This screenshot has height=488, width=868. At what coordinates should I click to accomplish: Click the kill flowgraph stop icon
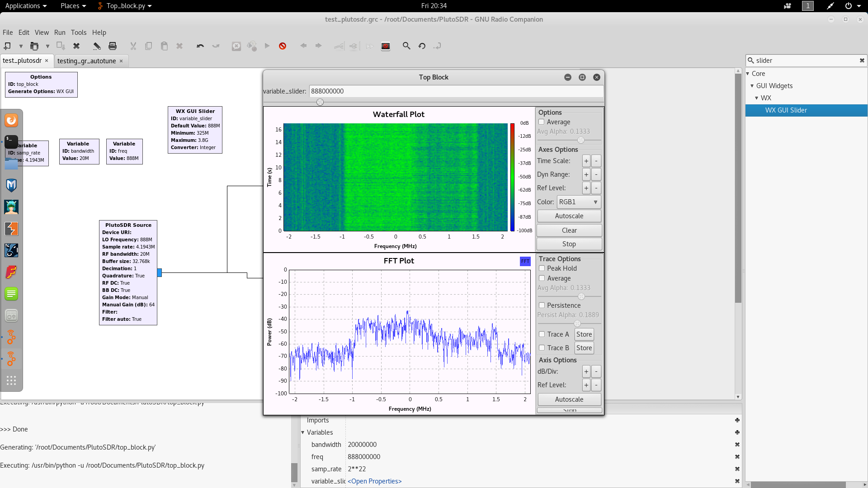(x=283, y=46)
